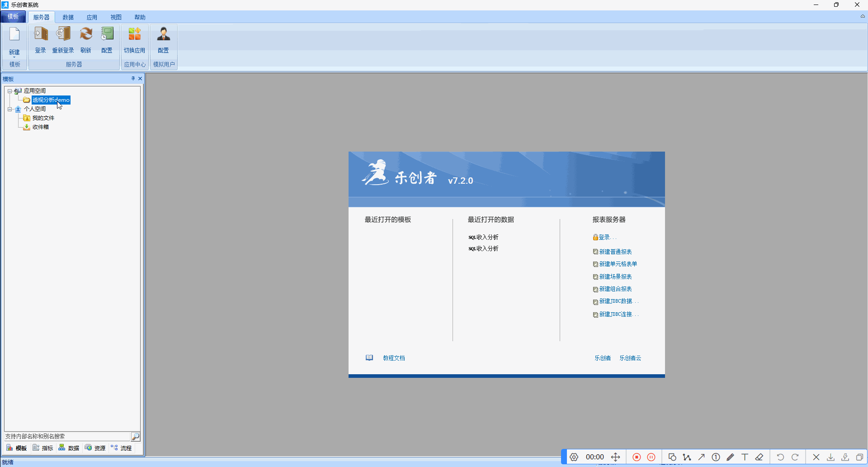The image size is (868, 467).
Task: Switch to the 指标 bottom panel tab
Action: [x=43, y=448]
